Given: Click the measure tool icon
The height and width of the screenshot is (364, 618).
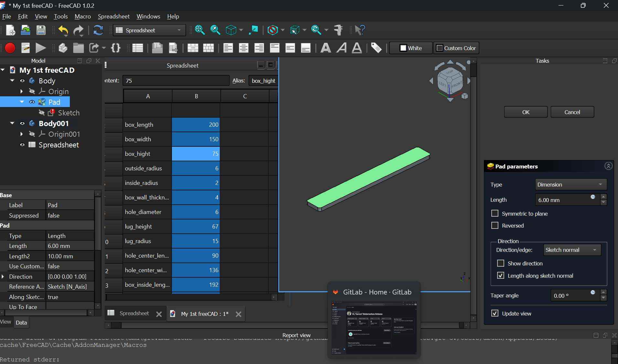Looking at the screenshot, I should (x=338, y=30).
